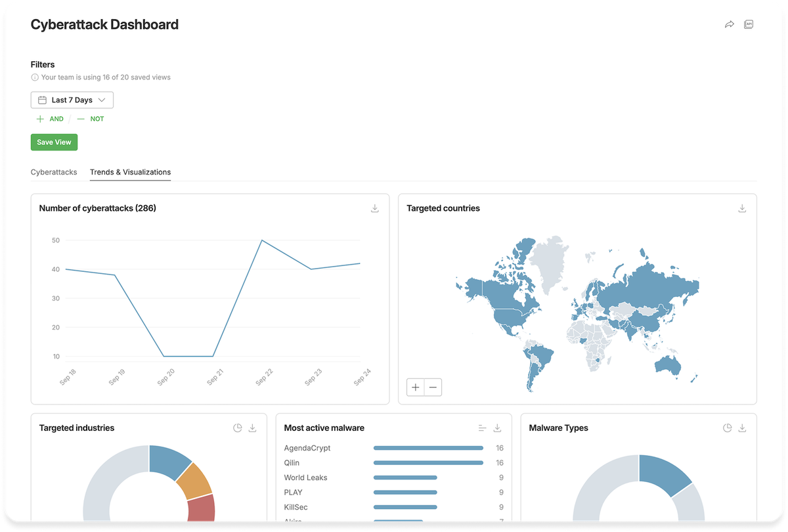Download the Malware Types chart

(x=743, y=428)
